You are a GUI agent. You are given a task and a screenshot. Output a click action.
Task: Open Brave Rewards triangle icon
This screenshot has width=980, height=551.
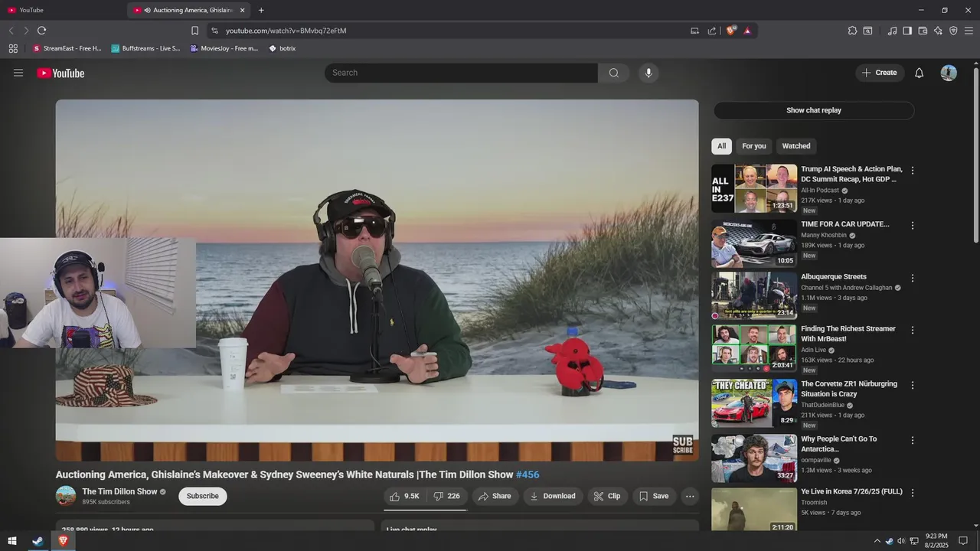[747, 31]
